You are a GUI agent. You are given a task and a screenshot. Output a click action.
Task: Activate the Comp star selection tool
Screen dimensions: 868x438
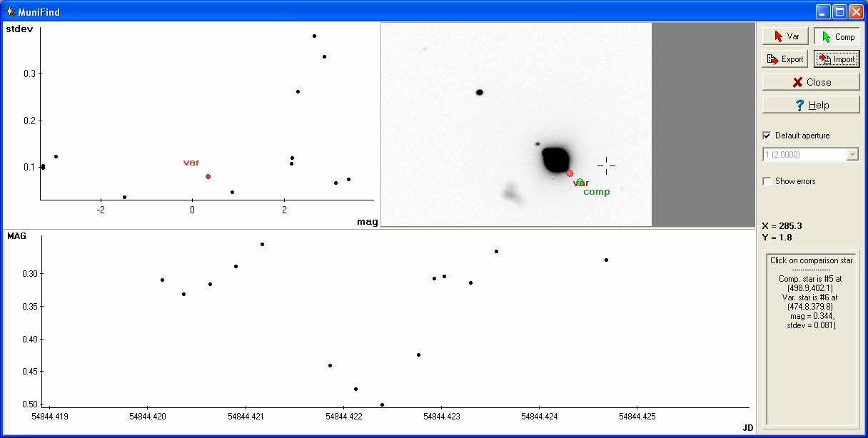837,36
